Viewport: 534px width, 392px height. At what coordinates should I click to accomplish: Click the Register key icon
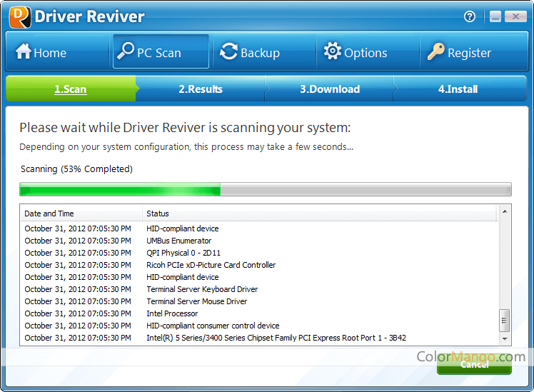436,51
